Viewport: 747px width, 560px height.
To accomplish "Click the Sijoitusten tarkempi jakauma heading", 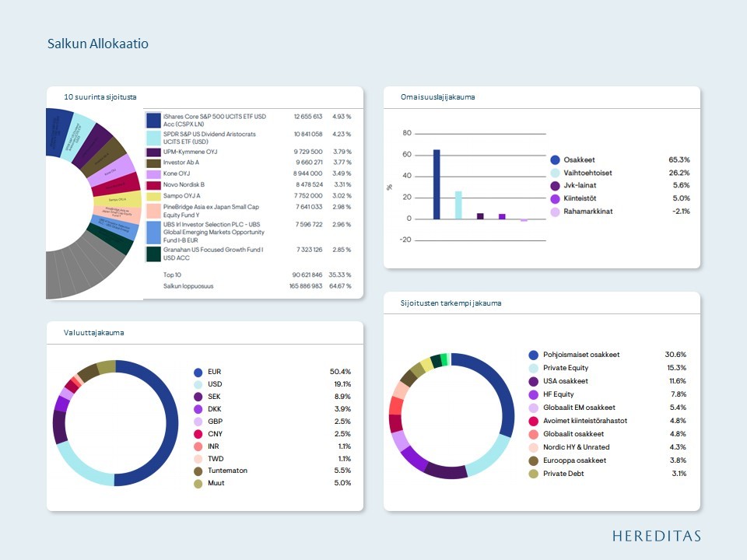I will (451, 303).
